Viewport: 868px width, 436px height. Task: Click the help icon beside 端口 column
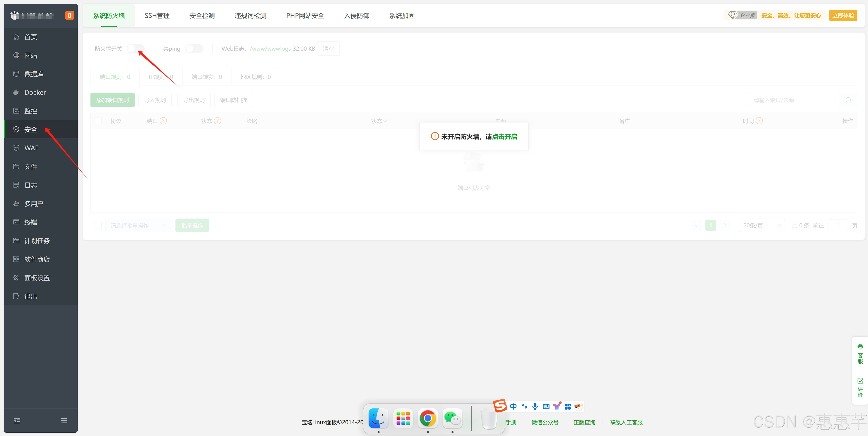tap(163, 121)
